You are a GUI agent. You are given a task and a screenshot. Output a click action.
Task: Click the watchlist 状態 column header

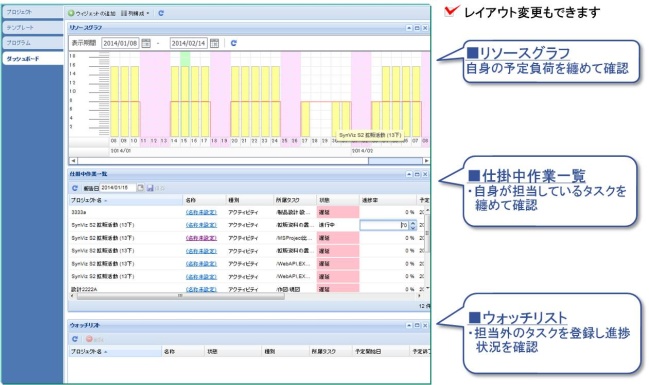click(x=233, y=351)
